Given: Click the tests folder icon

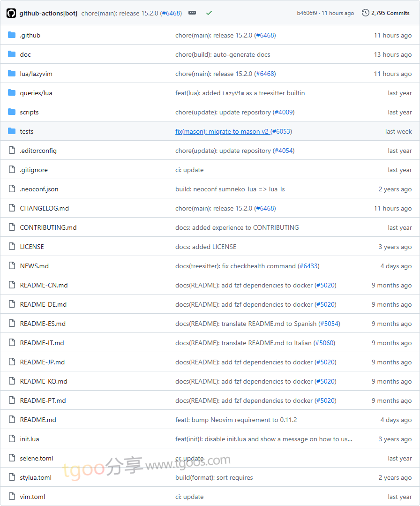Looking at the screenshot, I should pos(12,131).
